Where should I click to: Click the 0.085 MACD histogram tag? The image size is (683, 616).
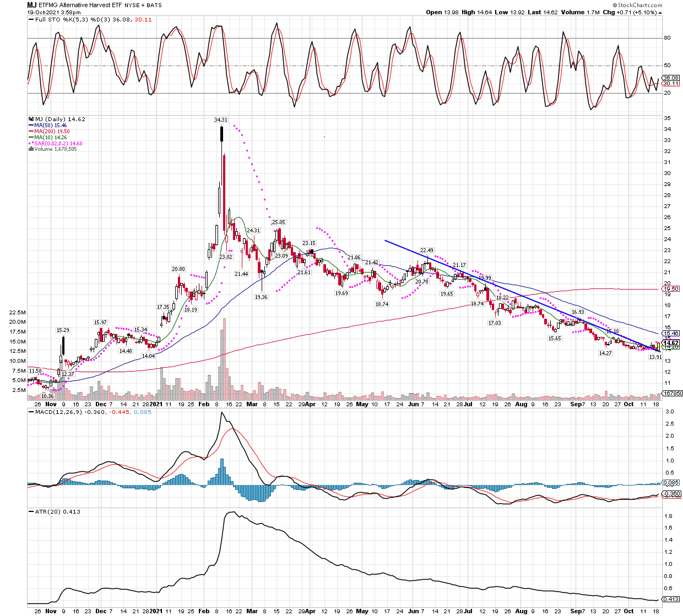671,483
